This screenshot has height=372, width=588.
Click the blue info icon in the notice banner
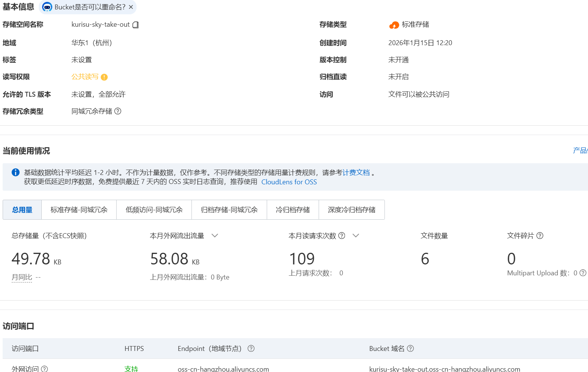(x=15, y=172)
